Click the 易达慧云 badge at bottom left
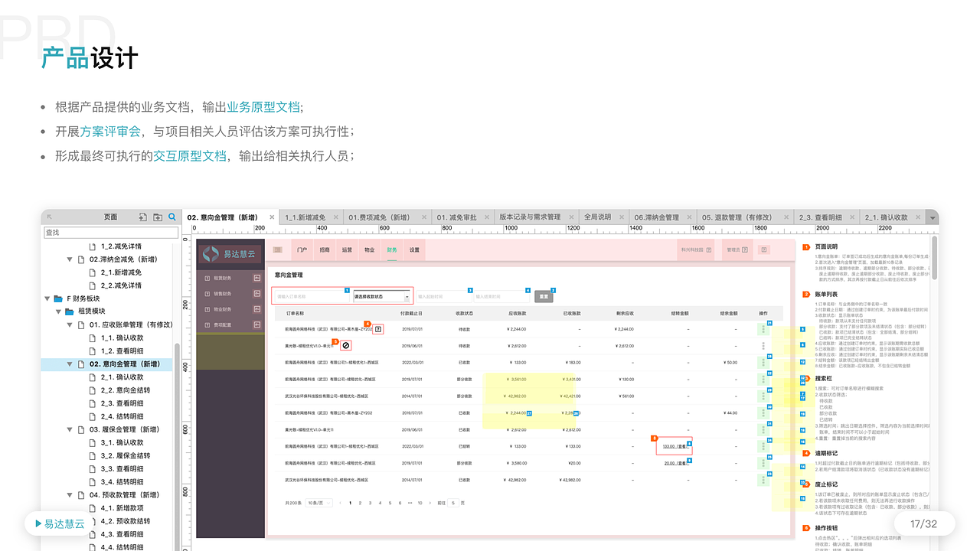980x551 pixels. [60, 523]
